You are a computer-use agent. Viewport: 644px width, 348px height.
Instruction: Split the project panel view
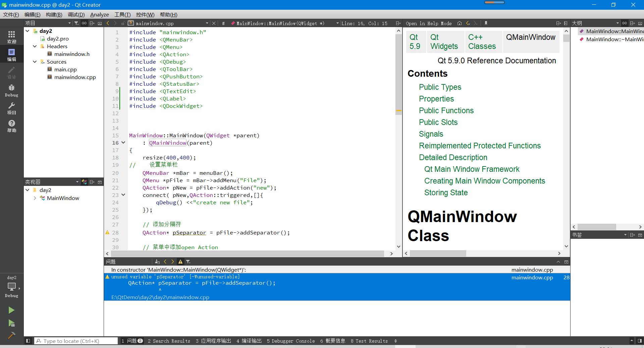point(92,23)
